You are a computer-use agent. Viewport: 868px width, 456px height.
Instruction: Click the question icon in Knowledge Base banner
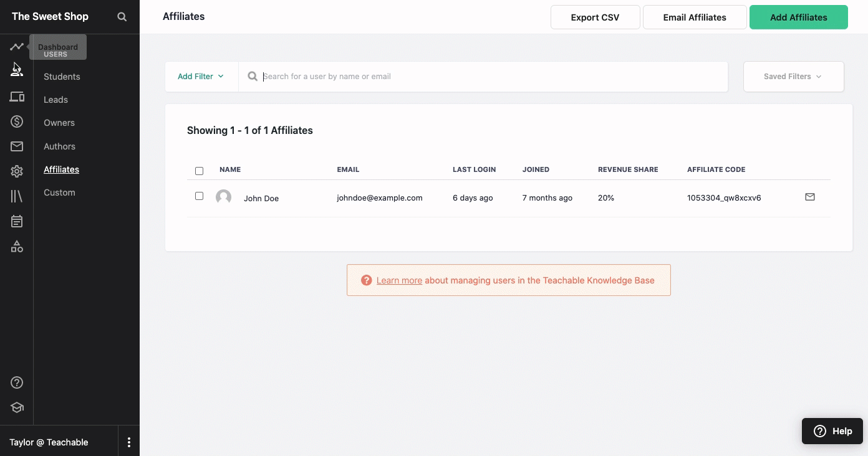point(367,280)
